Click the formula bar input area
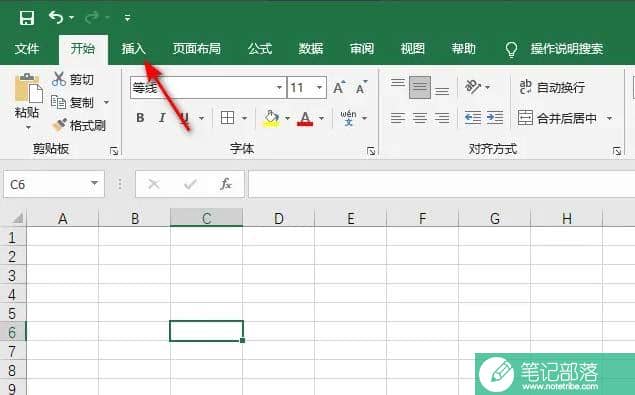This screenshot has width=635, height=395. click(441, 184)
